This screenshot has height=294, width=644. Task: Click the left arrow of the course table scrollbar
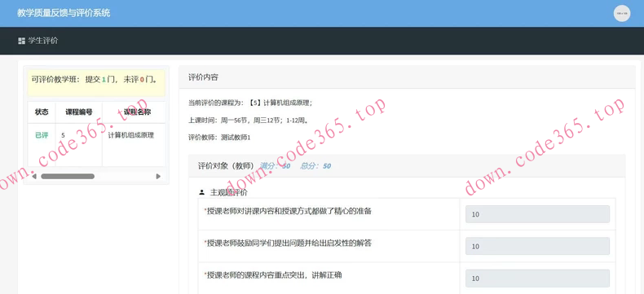(34, 176)
